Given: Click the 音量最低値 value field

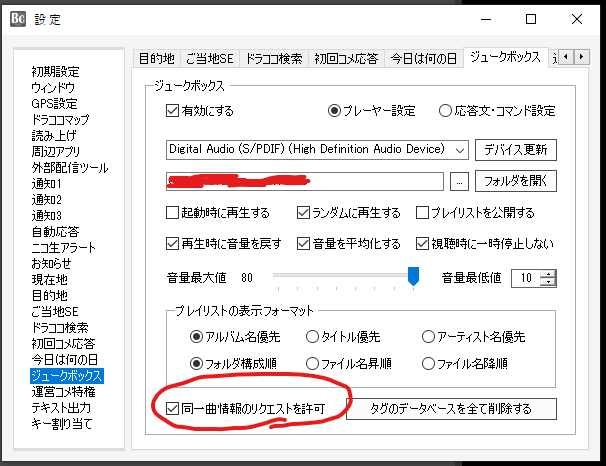Looking at the screenshot, I should click(x=526, y=278).
